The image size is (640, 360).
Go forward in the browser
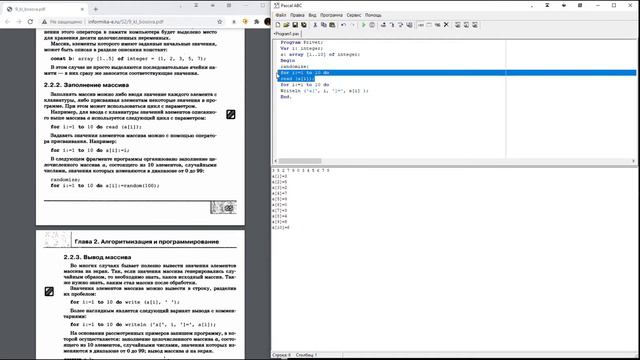tap(19, 22)
